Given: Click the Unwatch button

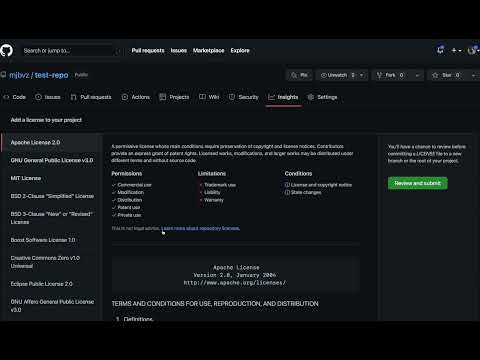Looking at the screenshot, I should [x=337, y=75].
